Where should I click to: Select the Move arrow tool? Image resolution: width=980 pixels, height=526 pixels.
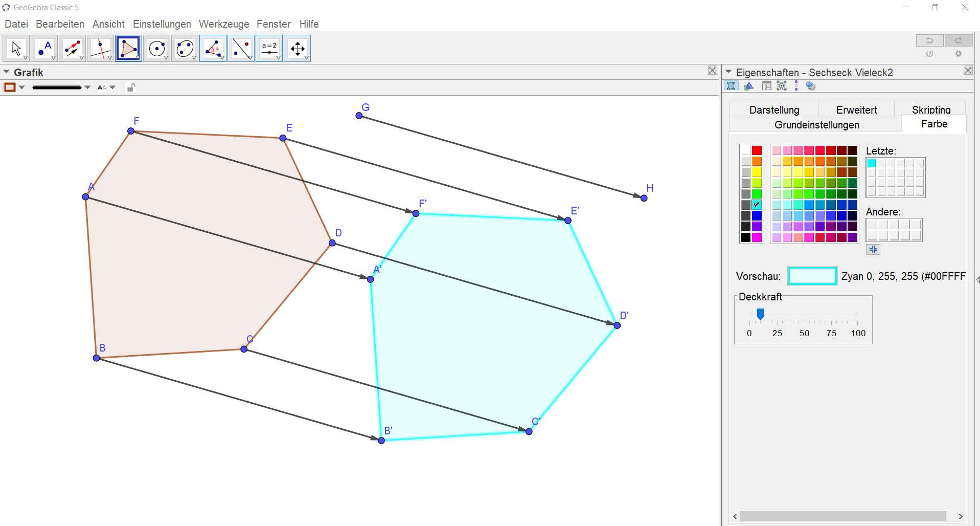point(16,49)
